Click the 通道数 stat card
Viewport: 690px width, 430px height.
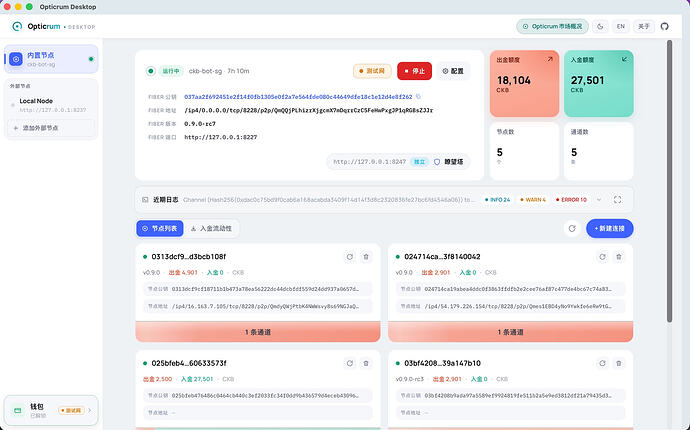point(598,151)
